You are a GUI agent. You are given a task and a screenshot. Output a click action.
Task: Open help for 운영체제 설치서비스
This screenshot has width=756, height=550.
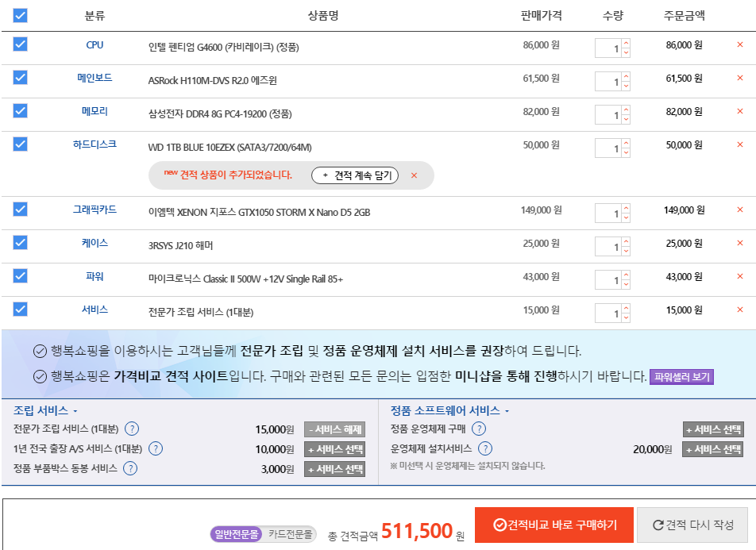485,449
